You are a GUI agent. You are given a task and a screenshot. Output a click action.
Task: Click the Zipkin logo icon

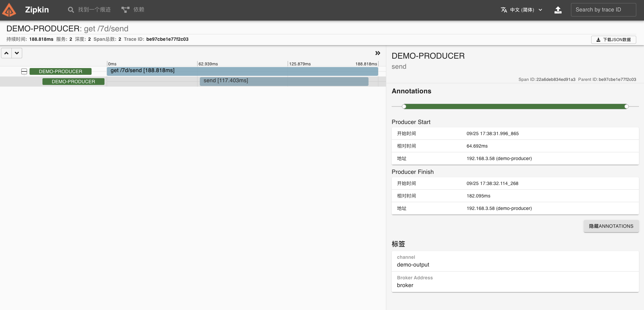tap(9, 10)
